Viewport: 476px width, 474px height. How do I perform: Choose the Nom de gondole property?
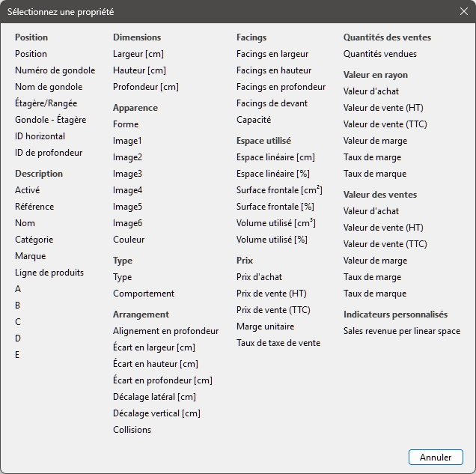pos(49,87)
